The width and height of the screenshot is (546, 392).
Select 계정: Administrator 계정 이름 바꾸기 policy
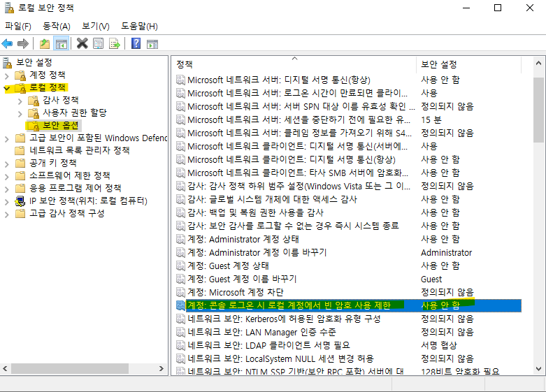[257, 252]
